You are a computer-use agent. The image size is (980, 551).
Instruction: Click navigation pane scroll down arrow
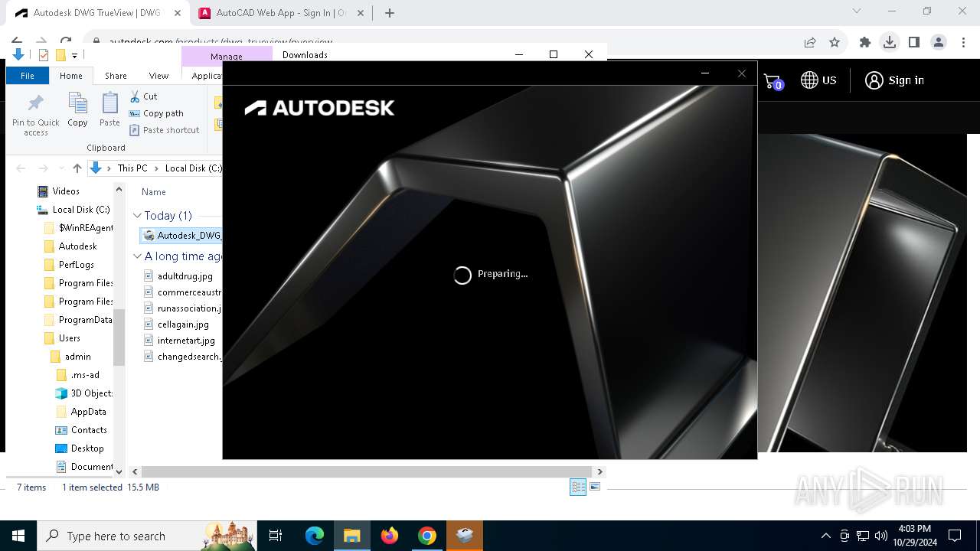(x=119, y=471)
